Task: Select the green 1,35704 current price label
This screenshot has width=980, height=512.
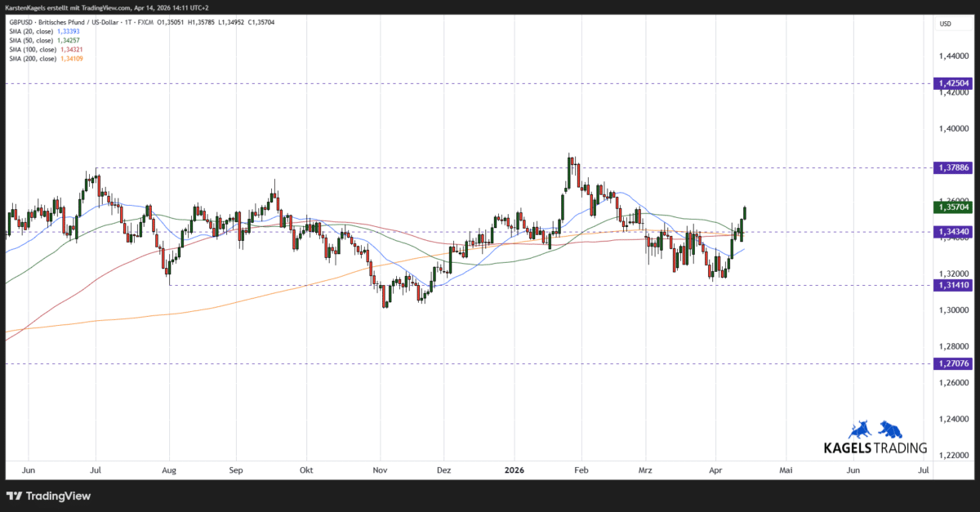Action: tap(951, 207)
